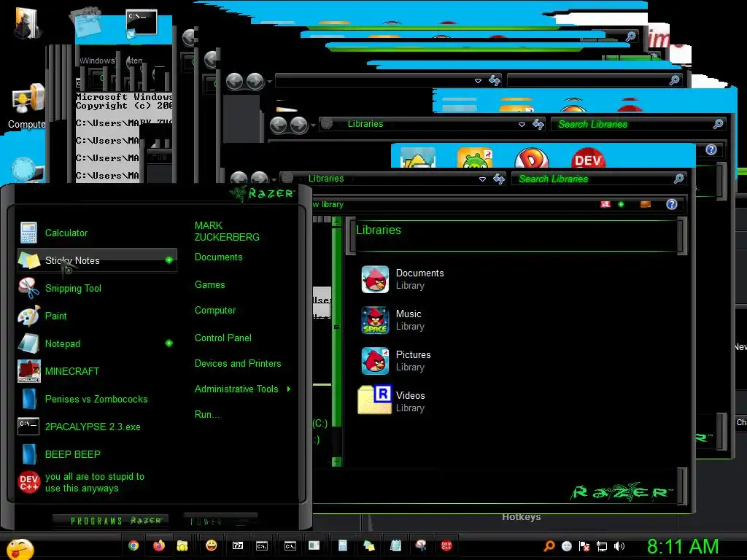Image resolution: width=747 pixels, height=560 pixels.
Task: Click search magnifier in topmost rear window
Action: 631,36
